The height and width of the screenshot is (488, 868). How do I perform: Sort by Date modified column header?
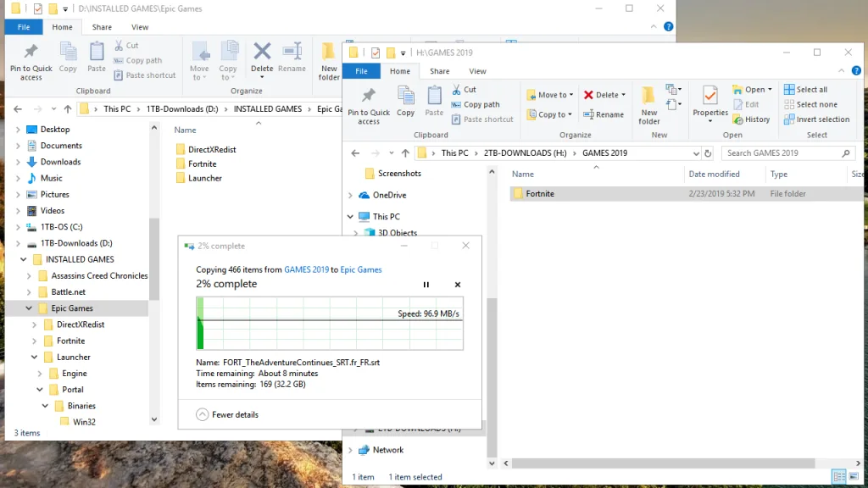click(714, 175)
